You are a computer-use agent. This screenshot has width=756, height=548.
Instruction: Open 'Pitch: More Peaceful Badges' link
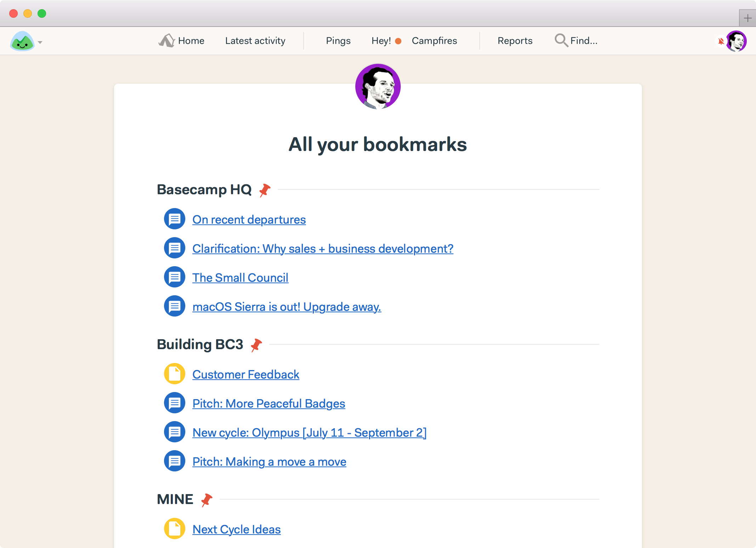point(269,404)
